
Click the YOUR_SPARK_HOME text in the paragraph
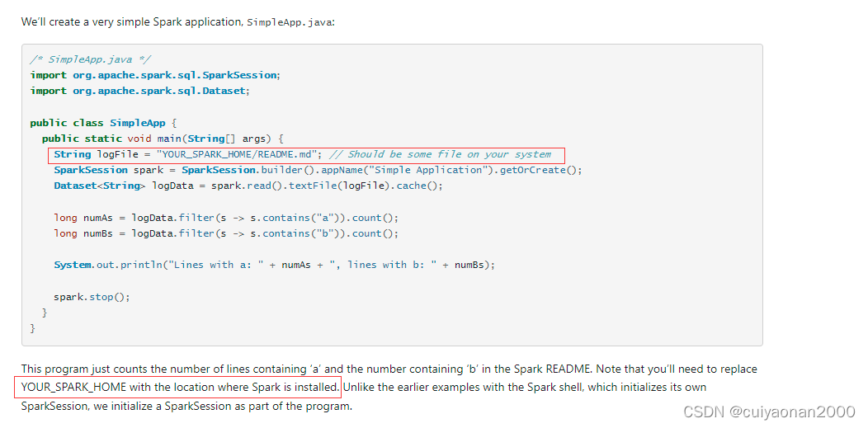pyautogui.click(x=73, y=387)
